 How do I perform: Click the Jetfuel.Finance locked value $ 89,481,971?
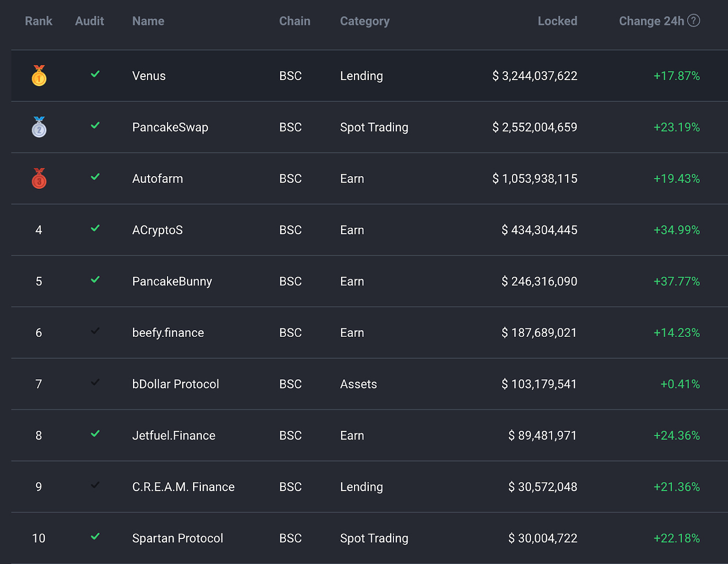[x=542, y=435]
